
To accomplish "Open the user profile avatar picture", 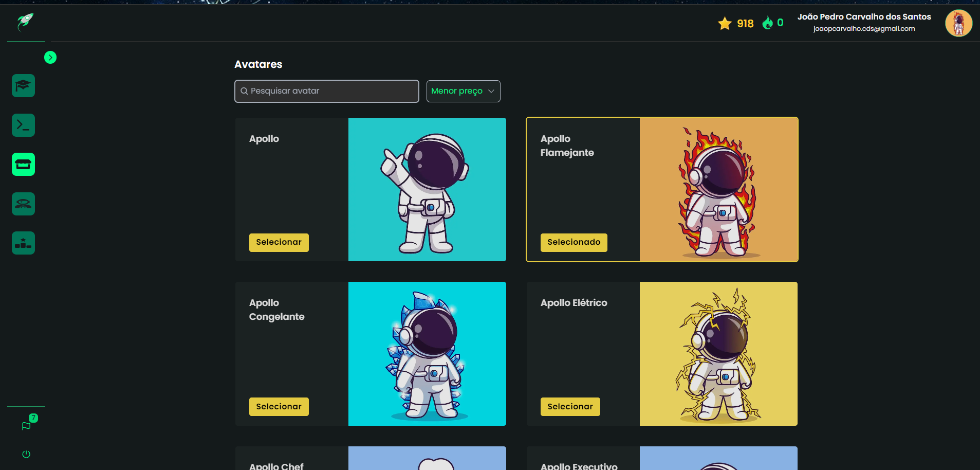I will (x=958, y=23).
